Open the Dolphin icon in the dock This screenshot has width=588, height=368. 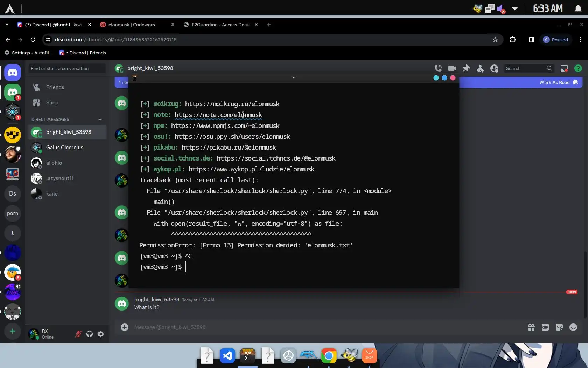309,356
